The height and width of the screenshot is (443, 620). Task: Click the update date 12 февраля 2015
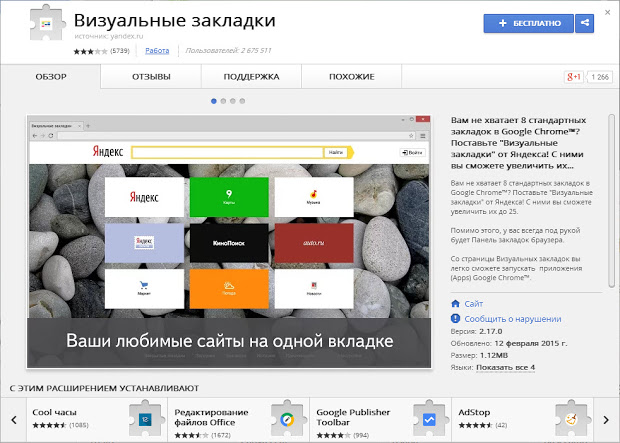pyautogui.click(x=531, y=343)
